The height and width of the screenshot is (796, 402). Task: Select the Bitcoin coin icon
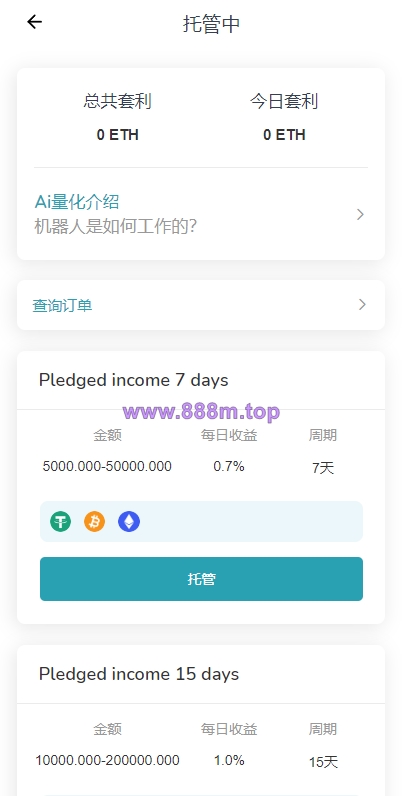point(94,521)
